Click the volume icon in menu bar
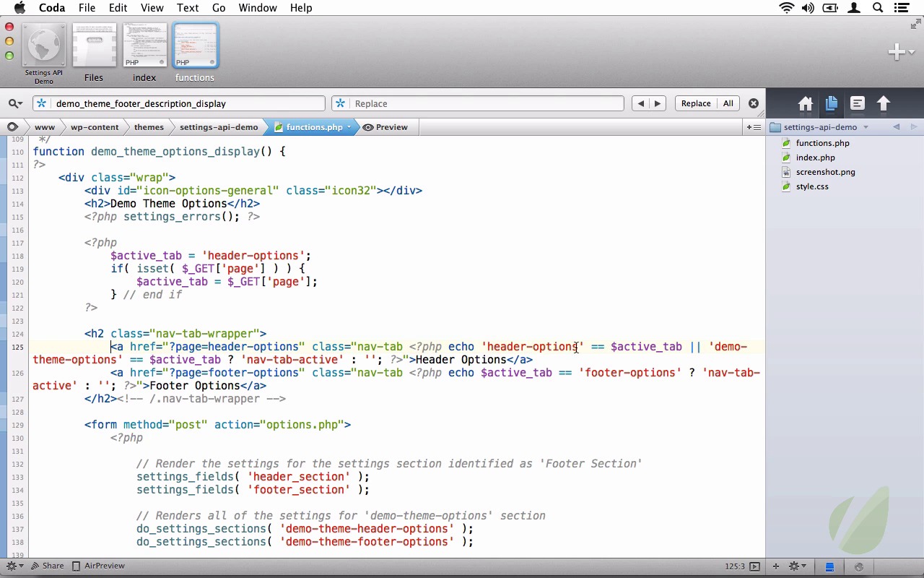924x578 pixels. pos(808,8)
